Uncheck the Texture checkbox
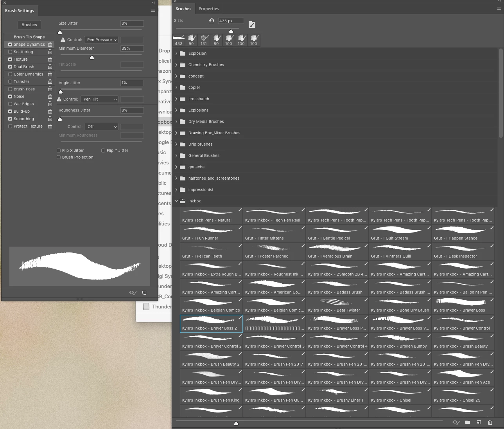Screen dimensions: 504x429 10,59
